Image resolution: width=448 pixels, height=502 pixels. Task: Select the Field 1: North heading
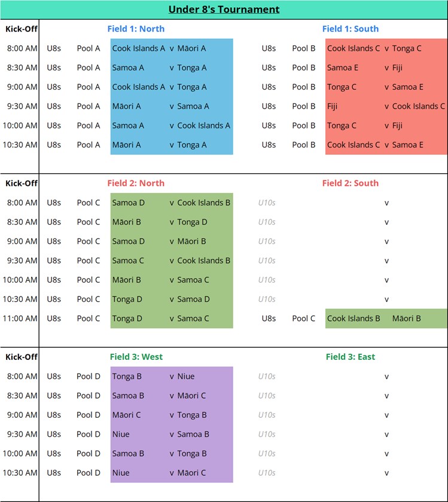pos(136,29)
